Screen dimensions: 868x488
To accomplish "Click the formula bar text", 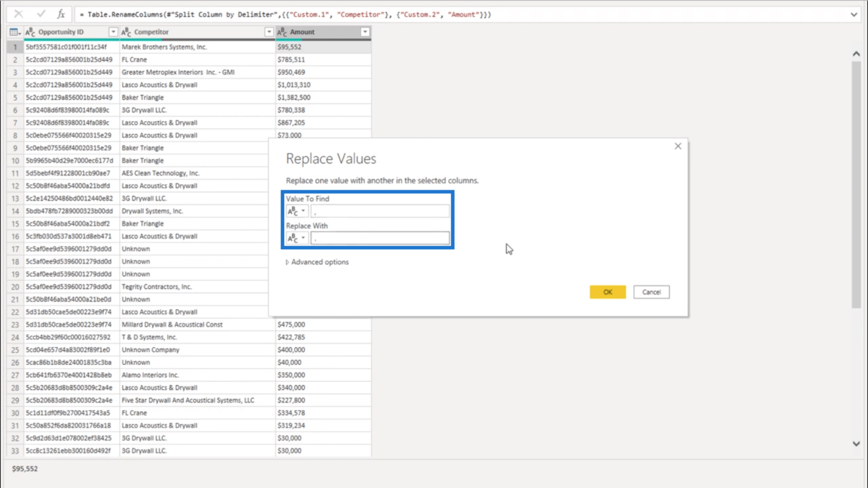I will [285, 14].
